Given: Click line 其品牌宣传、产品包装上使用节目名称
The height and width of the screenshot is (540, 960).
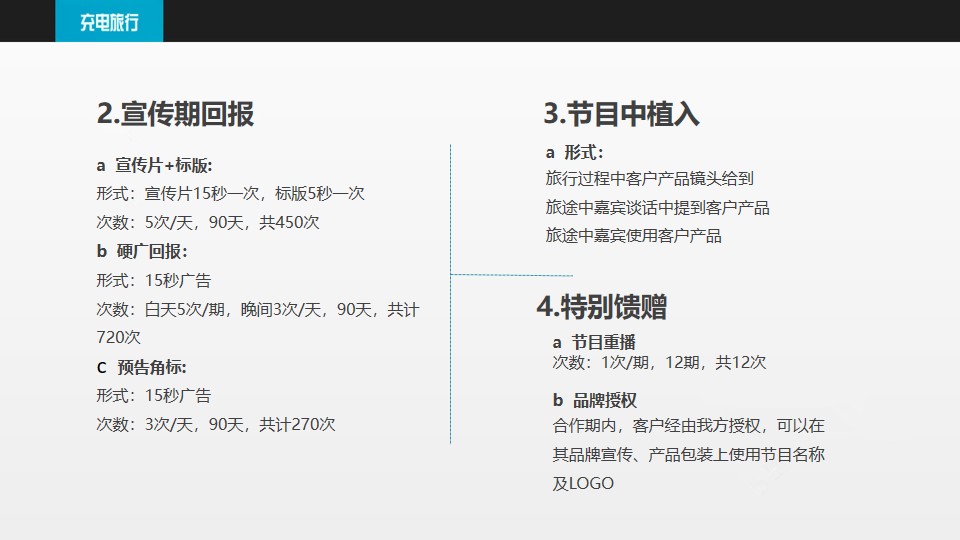Looking at the screenshot, I should coord(688,454).
